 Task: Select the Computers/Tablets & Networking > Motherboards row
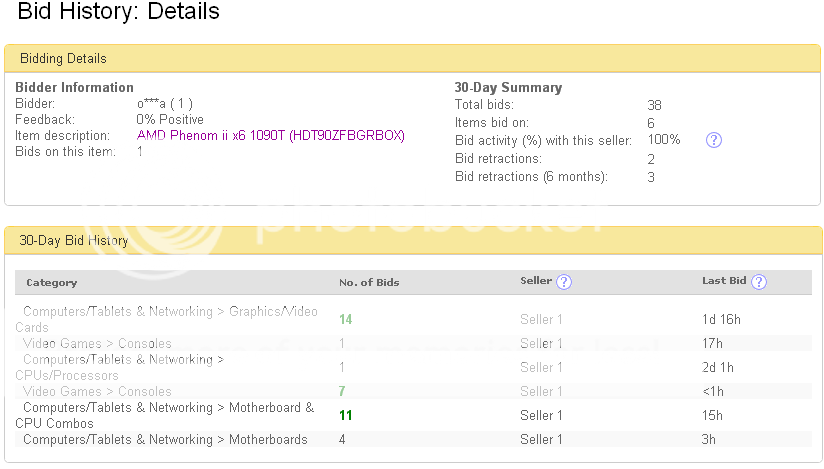[165, 440]
